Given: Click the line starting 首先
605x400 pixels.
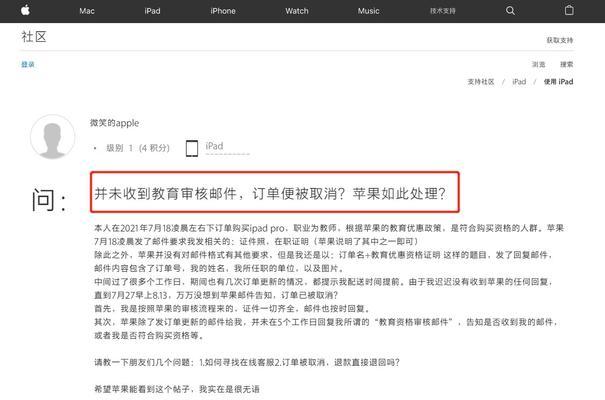Looking at the screenshot, I should [x=232, y=309].
